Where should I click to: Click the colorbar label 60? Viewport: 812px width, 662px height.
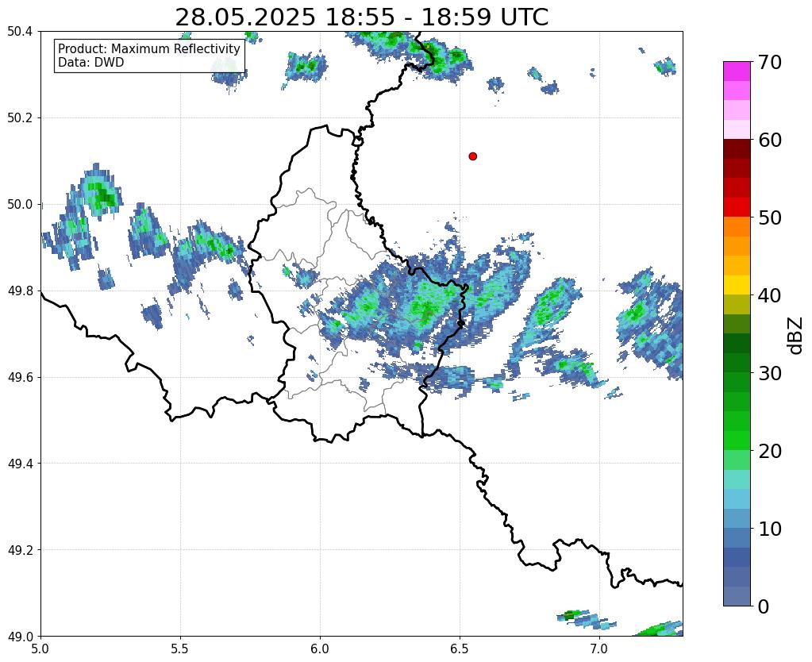(769, 140)
